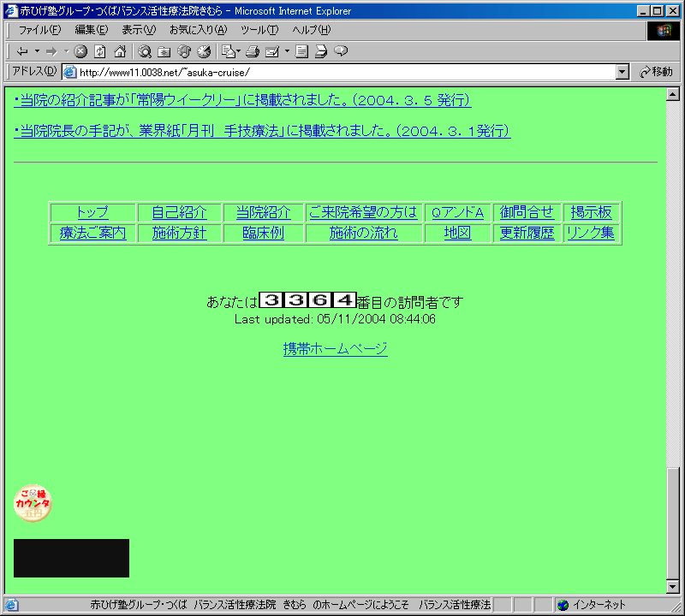Follow the 自己紹介 link
685x616 pixels.
[179, 213]
